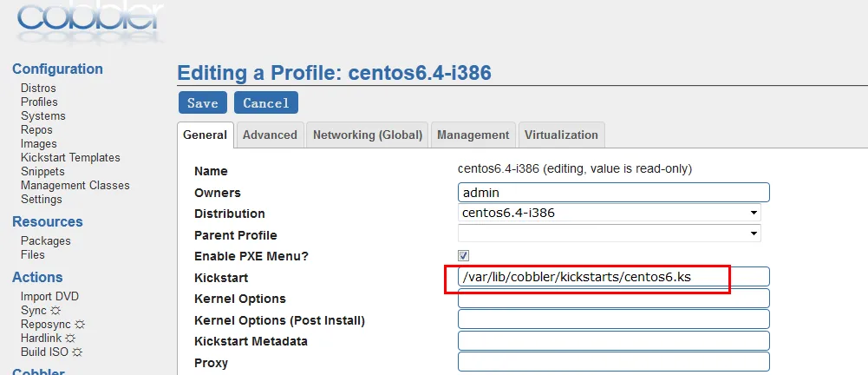Focus the Owners text field

click(x=613, y=192)
